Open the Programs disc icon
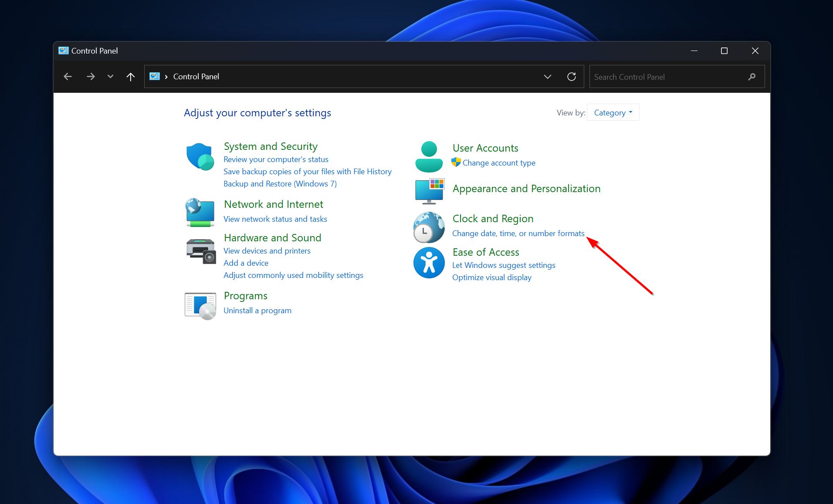Viewport: 833px width, 504px height. tap(200, 306)
